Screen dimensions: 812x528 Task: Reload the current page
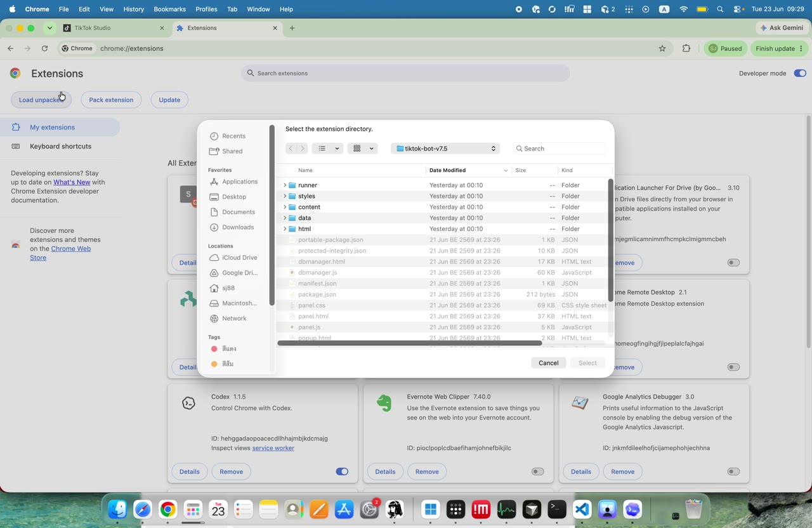(x=44, y=48)
